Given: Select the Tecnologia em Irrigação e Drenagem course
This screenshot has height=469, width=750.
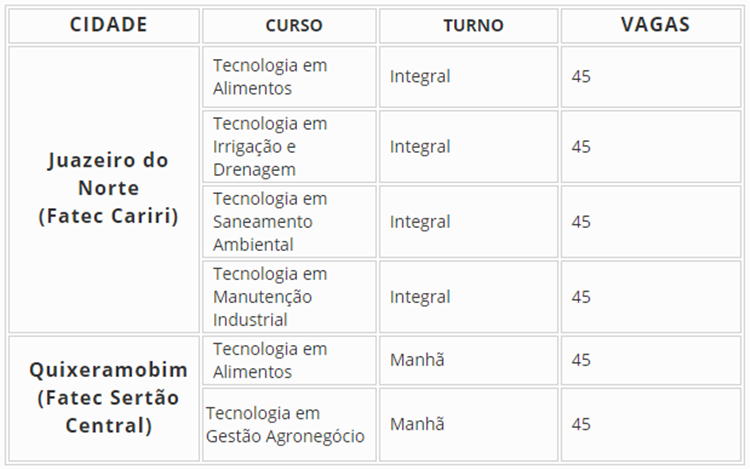Looking at the screenshot, I should (x=270, y=146).
